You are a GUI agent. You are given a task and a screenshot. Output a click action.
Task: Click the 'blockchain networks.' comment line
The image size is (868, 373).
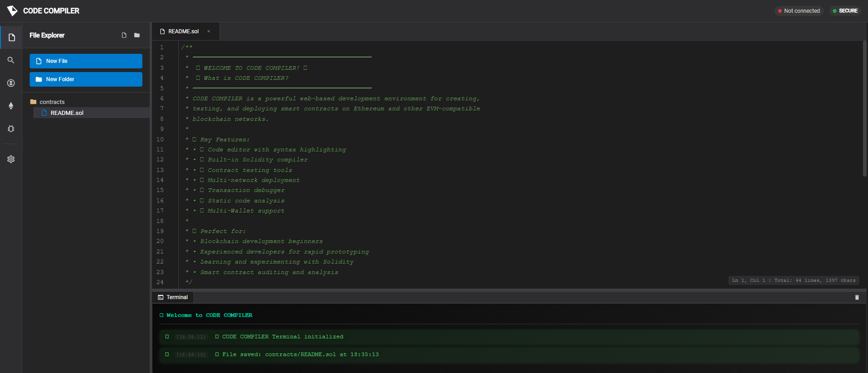point(230,119)
